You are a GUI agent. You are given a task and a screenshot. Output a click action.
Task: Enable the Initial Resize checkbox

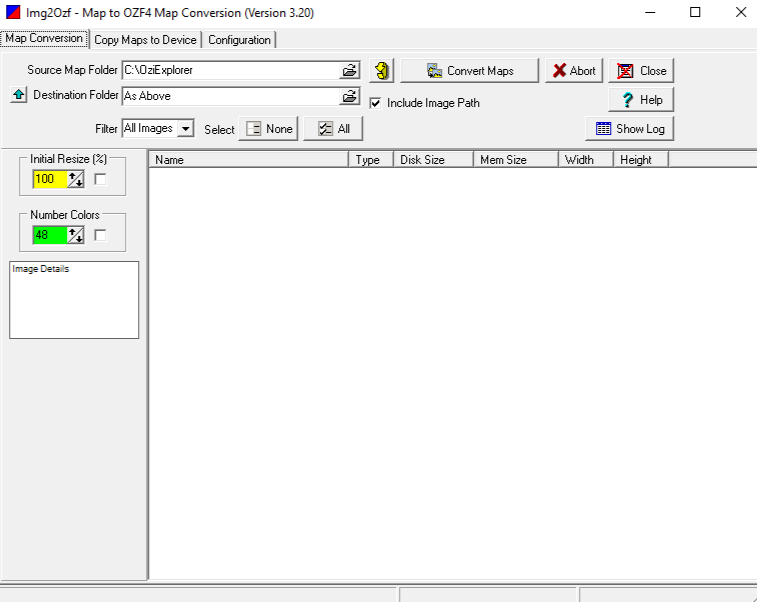pos(100,179)
